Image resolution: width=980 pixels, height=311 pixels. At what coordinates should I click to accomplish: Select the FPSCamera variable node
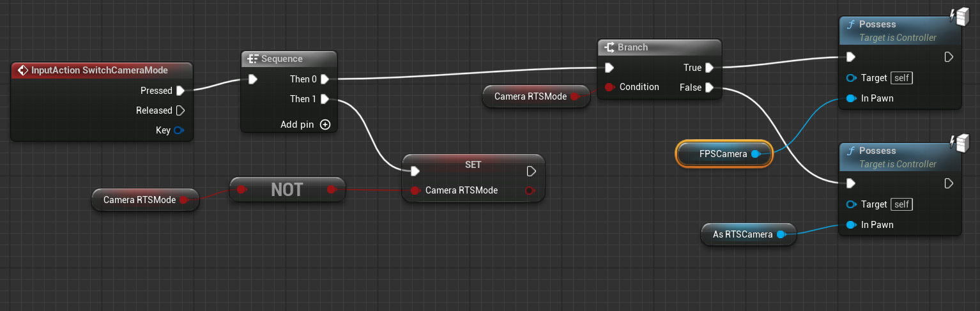[724, 154]
